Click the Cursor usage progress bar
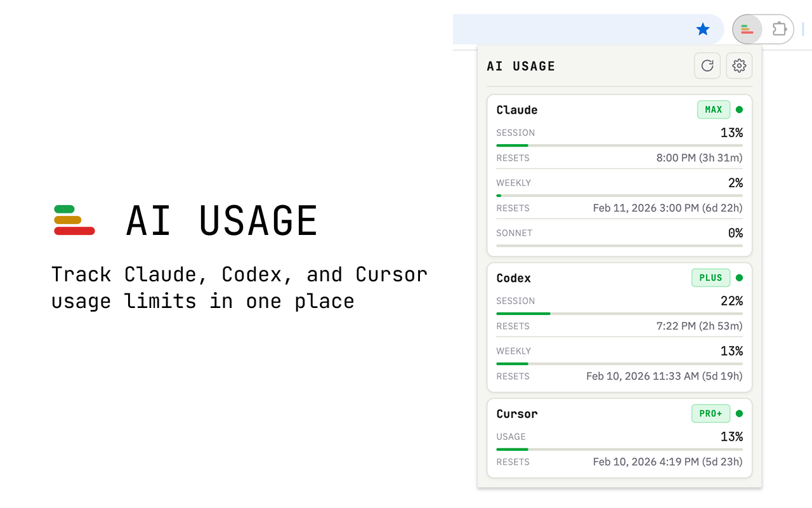 tap(619, 450)
